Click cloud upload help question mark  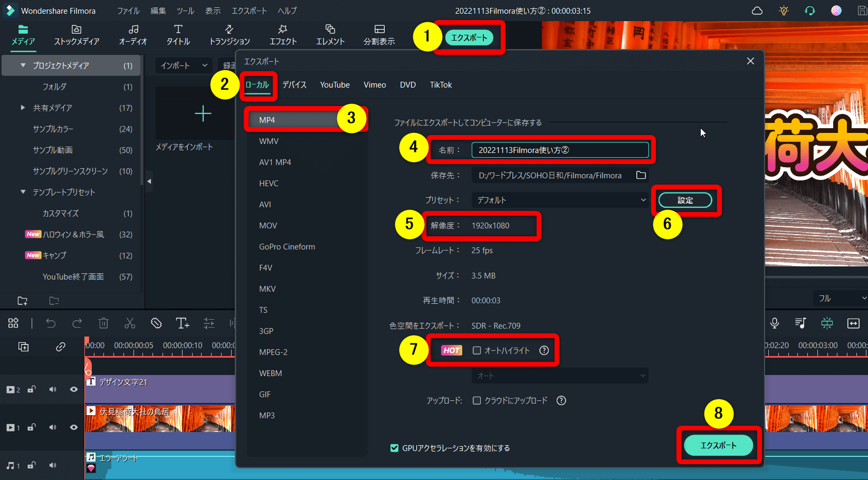tap(561, 400)
